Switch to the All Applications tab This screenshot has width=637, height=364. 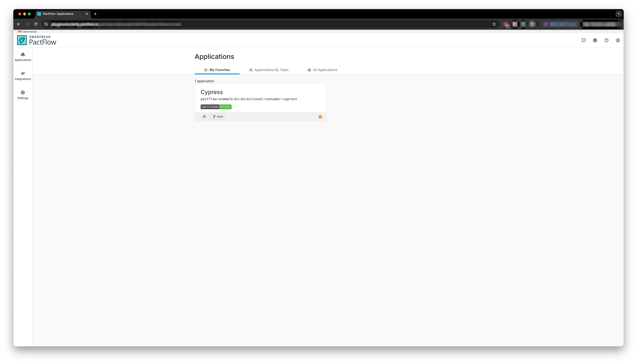coord(322,70)
